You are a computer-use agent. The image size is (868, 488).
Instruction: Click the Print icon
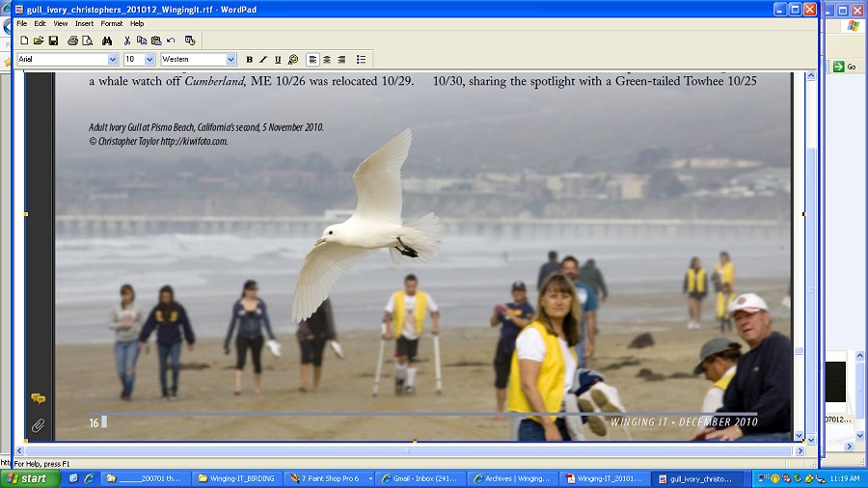coord(72,41)
